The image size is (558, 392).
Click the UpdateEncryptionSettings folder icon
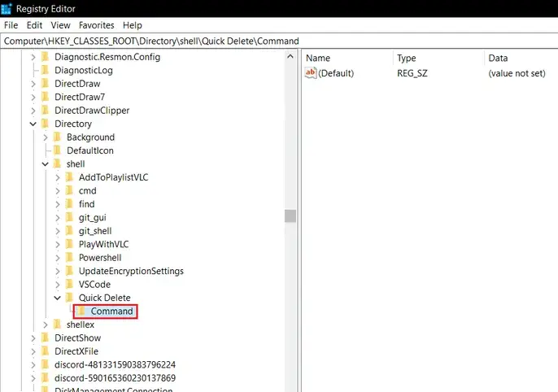coord(70,271)
